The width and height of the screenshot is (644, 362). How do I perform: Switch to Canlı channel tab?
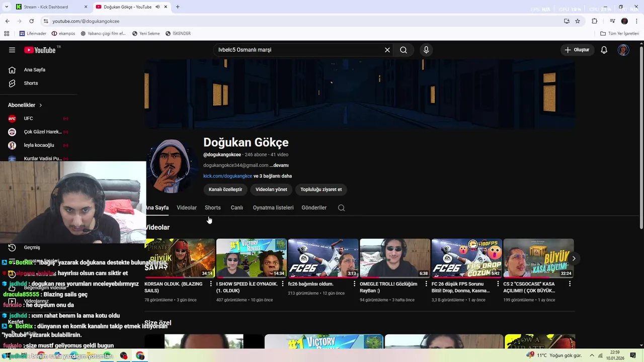tap(237, 208)
